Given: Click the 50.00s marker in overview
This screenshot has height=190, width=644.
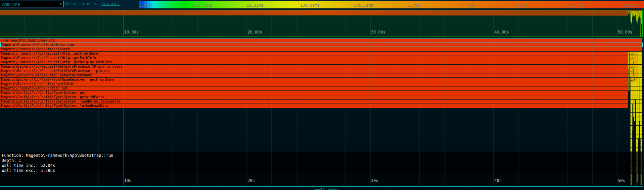Looking at the screenshot, I should (625, 32).
